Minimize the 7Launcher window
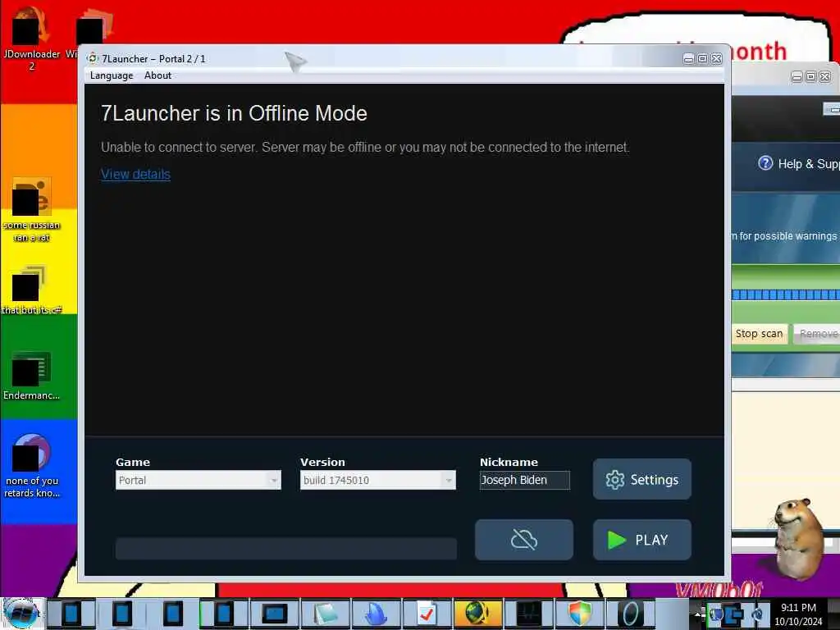Screen dimensions: 840x630 [688, 58]
